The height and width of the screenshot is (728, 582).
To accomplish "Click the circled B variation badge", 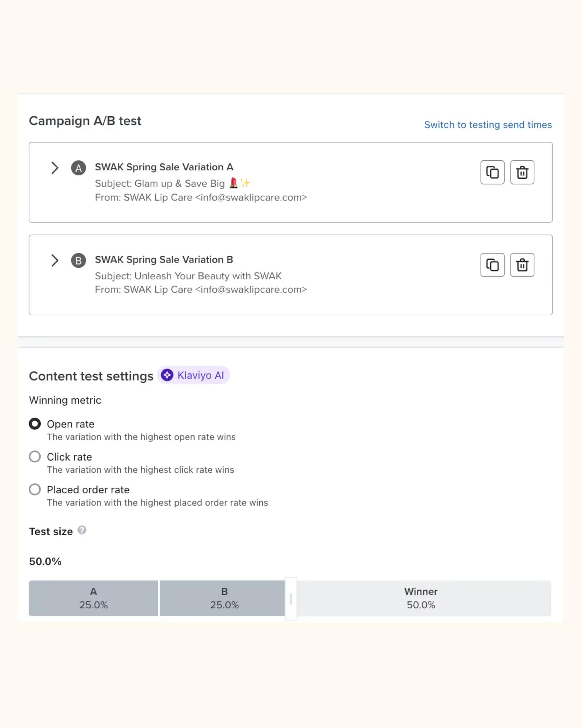I will (78, 260).
